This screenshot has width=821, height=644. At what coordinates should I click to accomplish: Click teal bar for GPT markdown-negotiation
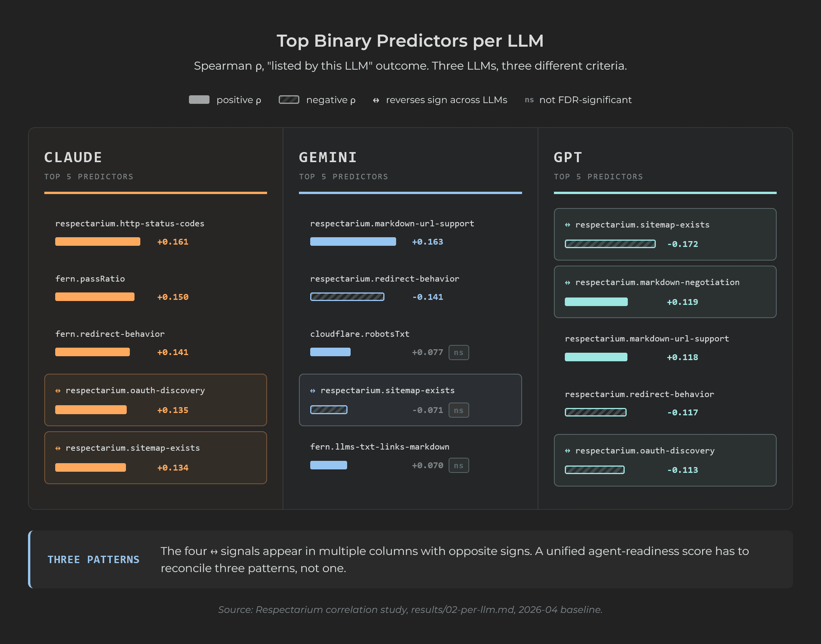pyautogui.click(x=596, y=302)
